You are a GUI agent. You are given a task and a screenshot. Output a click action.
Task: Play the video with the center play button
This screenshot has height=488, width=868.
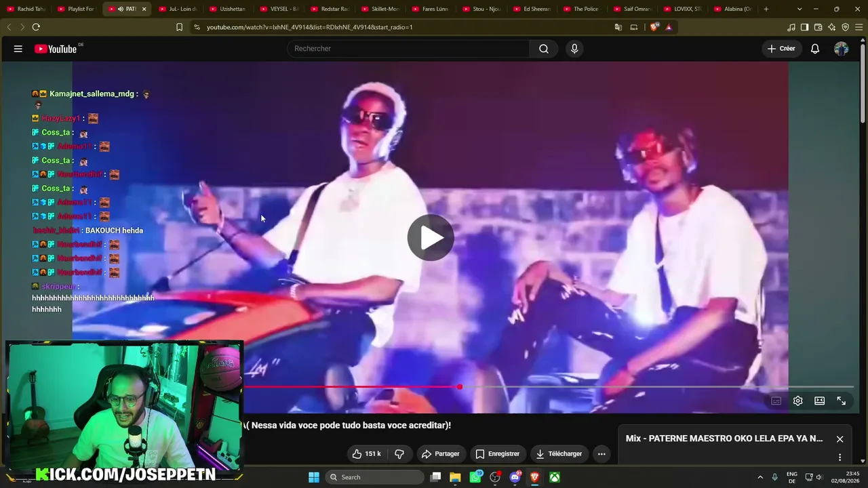click(431, 237)
